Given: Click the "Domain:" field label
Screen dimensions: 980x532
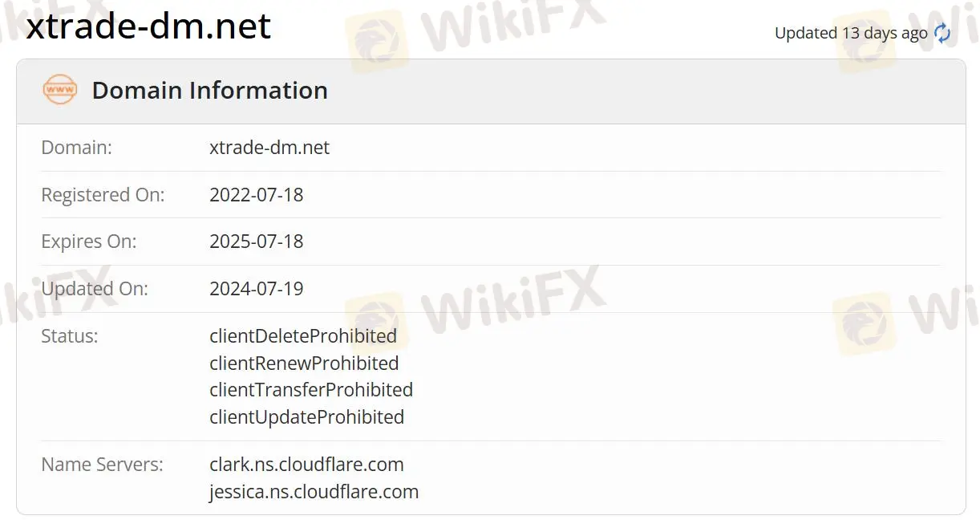Looking at the screenshot, I should tap(77, 148).
